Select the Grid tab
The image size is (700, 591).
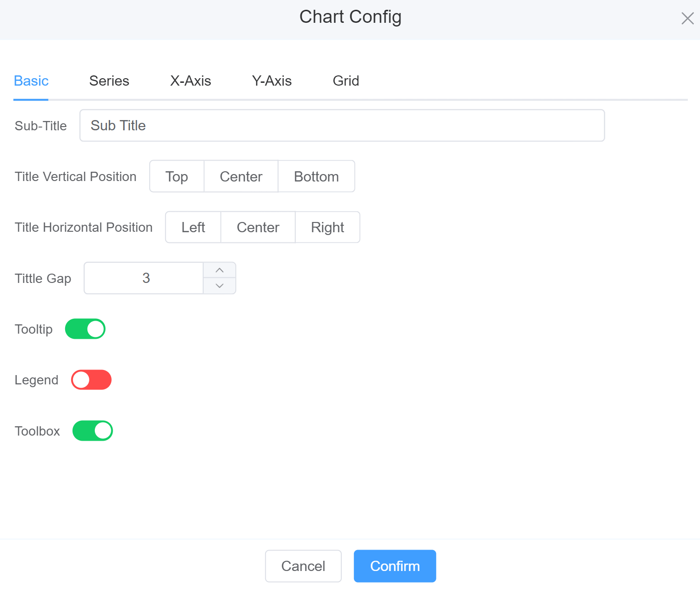click(x=346, y=81)
